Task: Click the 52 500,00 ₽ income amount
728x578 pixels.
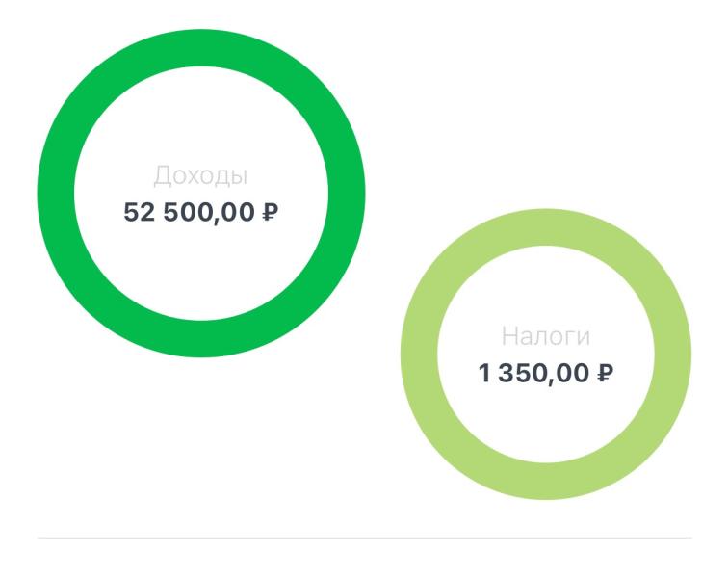Action: 201,212
